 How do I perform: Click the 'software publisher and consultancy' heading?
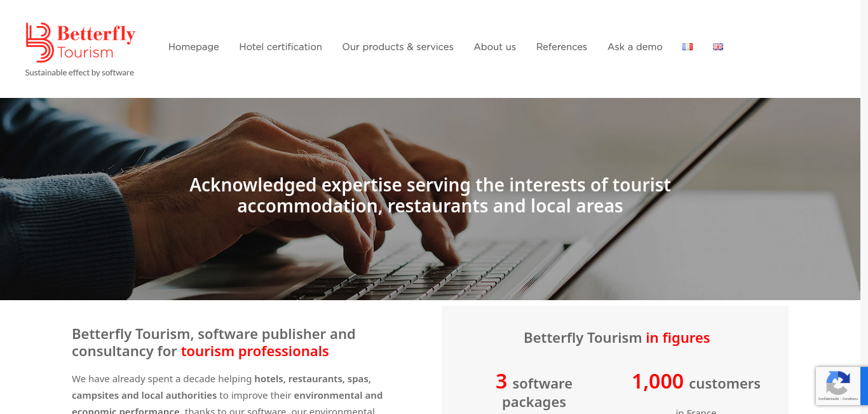tap(214, 342)
